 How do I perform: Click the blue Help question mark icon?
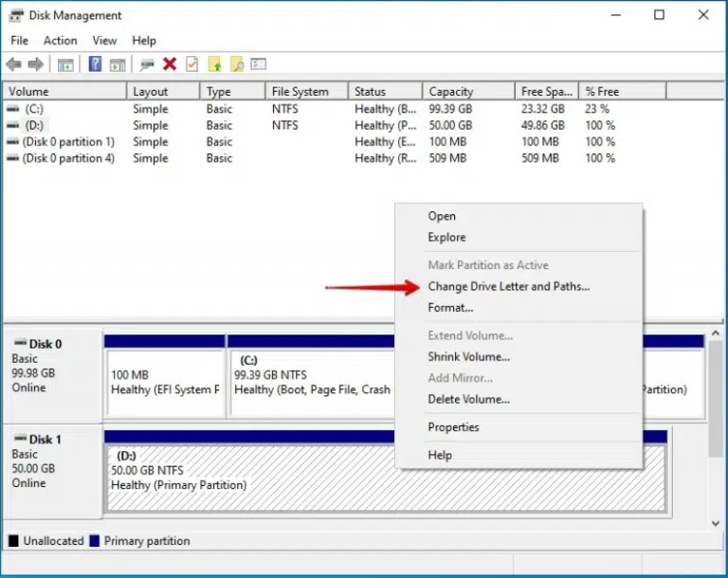(x=95, y=64)
